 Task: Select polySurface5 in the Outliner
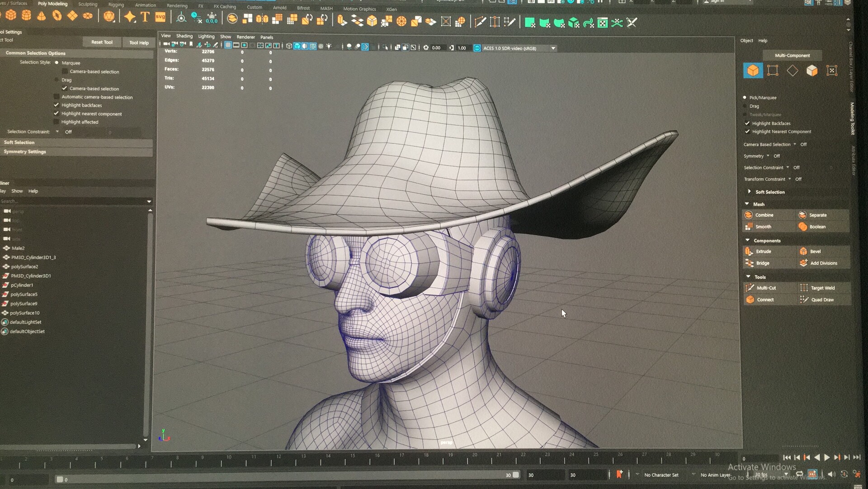tap(24, 294)
